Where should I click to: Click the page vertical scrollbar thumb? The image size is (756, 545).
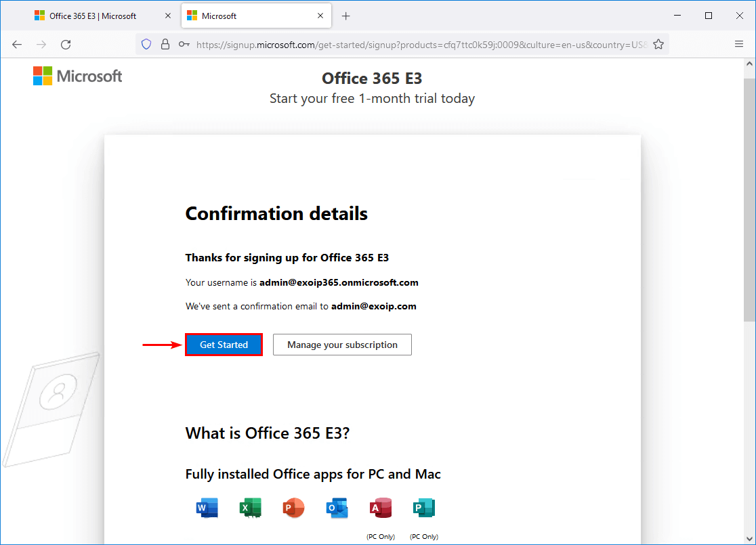tap(749, 200)
